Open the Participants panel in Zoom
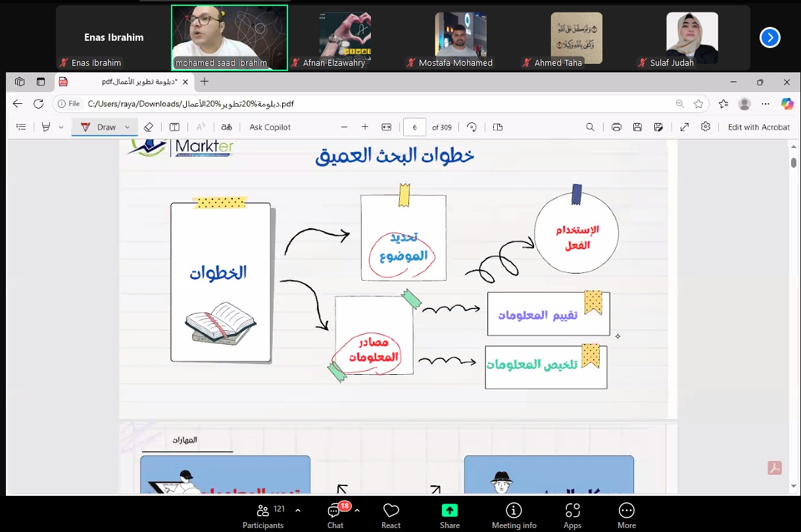 tap(262, 516)
